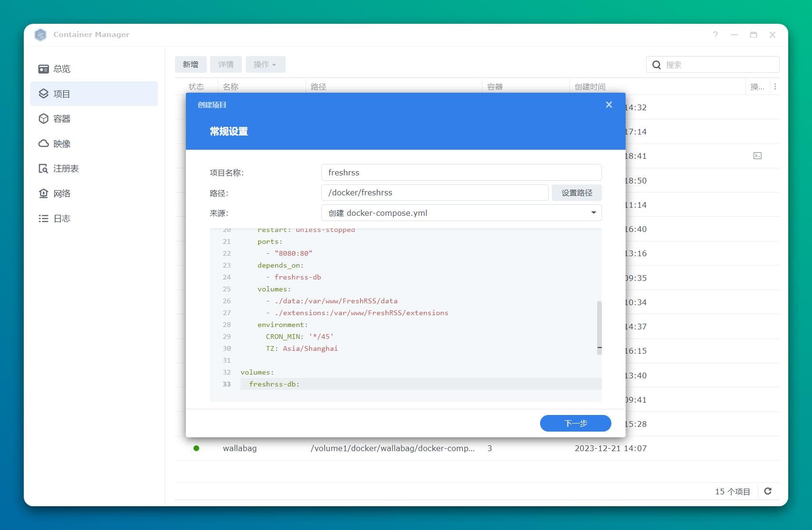This screenshot has height=530, width=812.
Task: Open the 映像 images section
Action: click(94, 144)
